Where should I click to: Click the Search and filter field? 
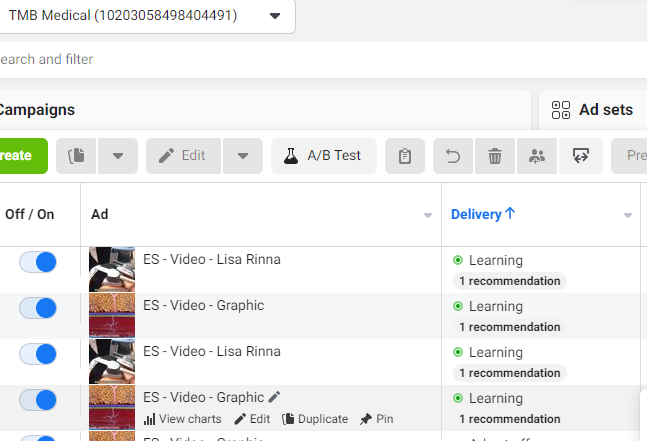pos(322,59)
